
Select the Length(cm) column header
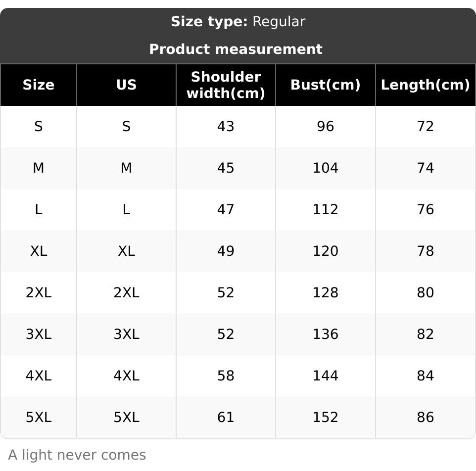tap(425, 85)
